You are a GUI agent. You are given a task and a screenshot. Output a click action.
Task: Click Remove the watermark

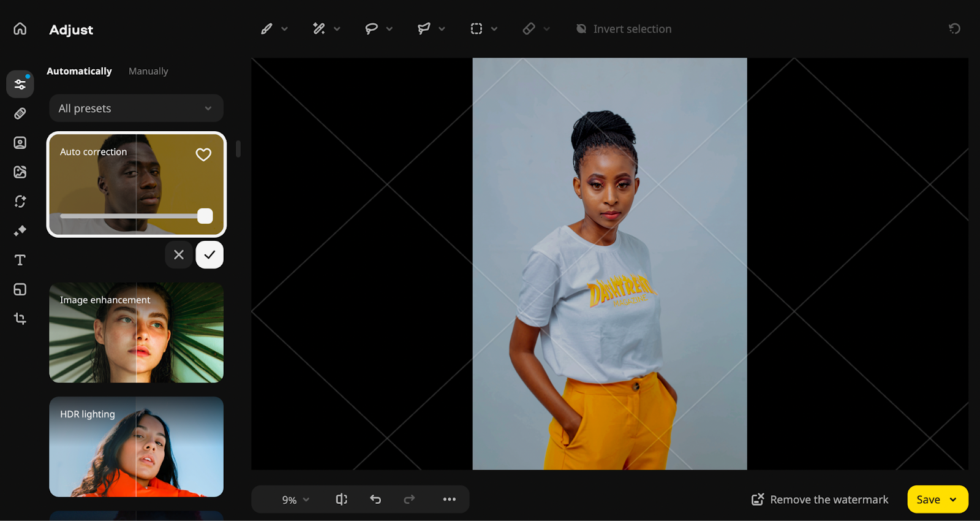[x=820, y=500]
